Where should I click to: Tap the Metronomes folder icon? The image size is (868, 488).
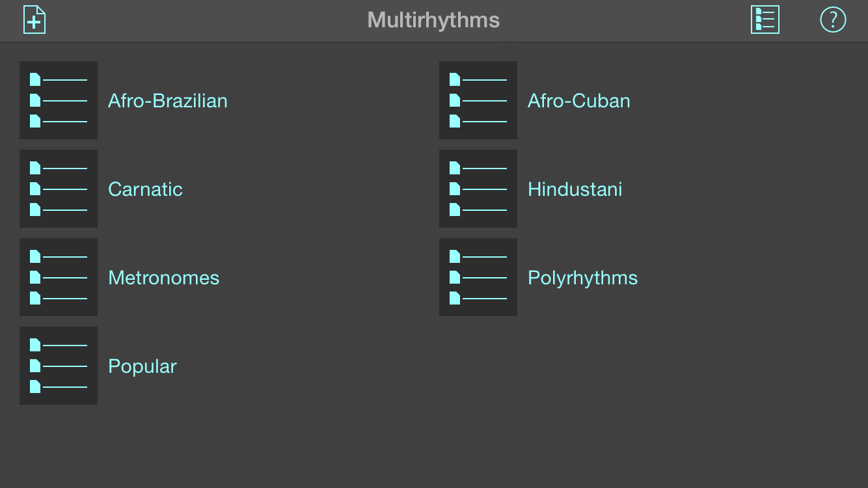59,277
